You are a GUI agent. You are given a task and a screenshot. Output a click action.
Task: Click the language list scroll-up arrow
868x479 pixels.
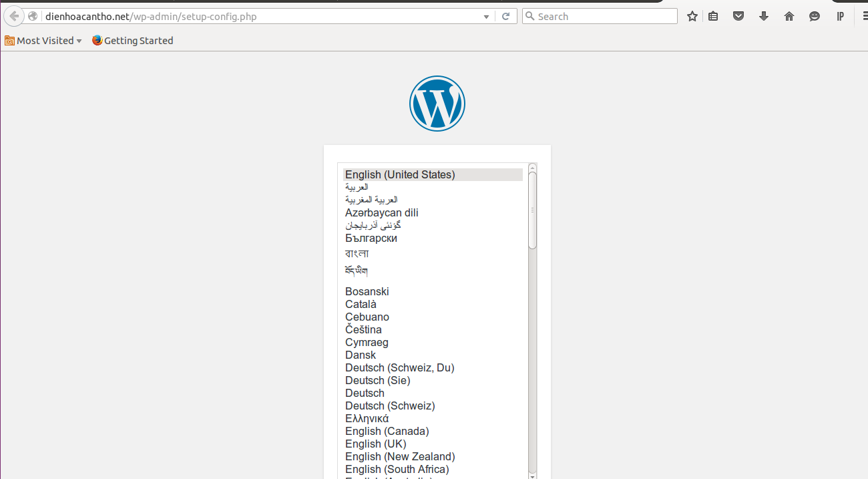[532, 167]
